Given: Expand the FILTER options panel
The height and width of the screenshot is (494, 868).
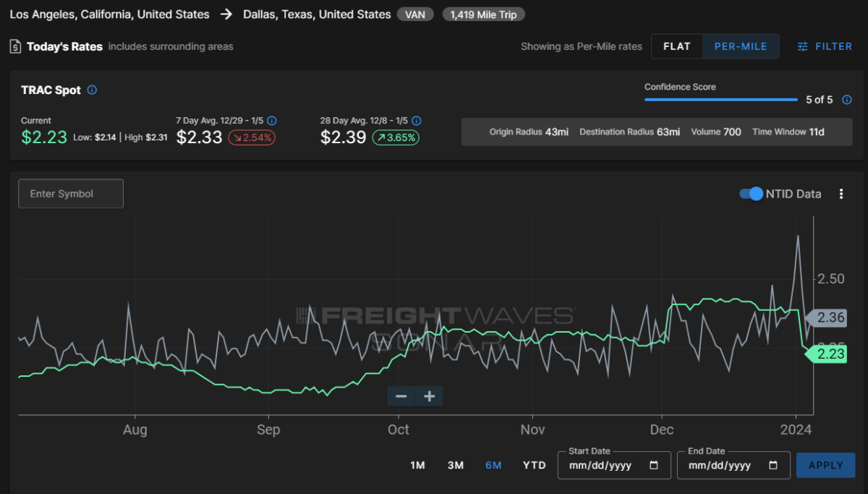Looking at the screenshot, I should tap(825, 46).
